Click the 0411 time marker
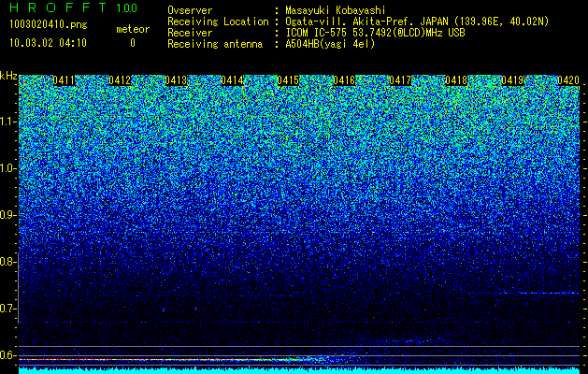The image size is (588, 374). 64,80
